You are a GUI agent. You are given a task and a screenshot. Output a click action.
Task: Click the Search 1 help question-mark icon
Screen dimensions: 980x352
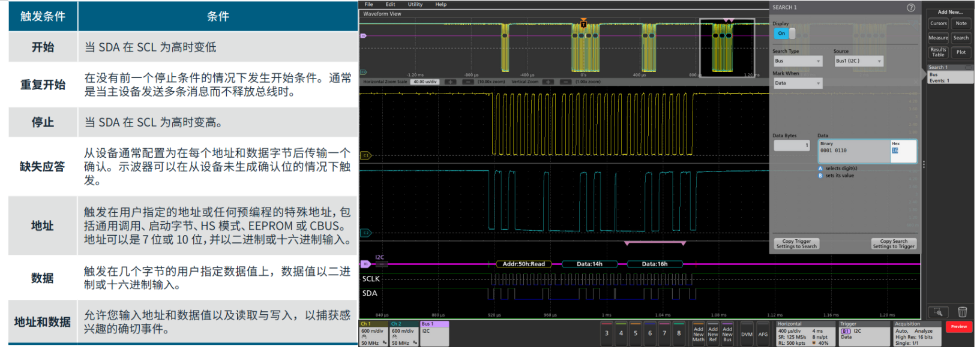(910, 8)
